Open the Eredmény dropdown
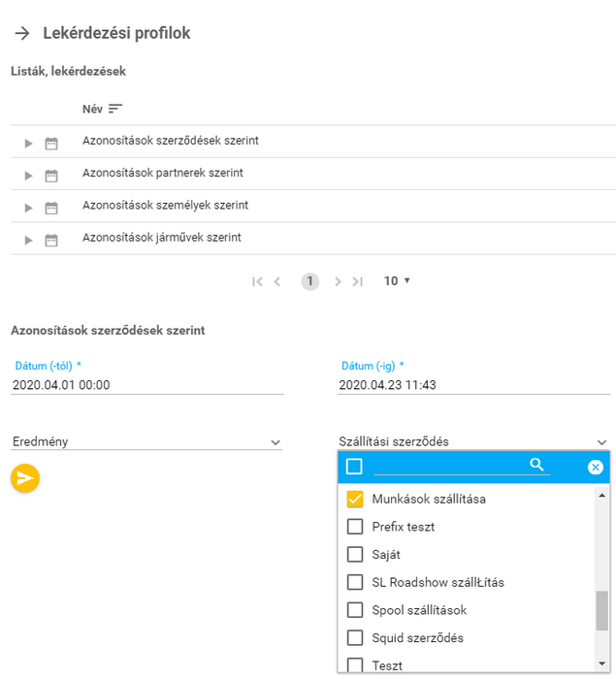Screen dimensions: 616x679 (x=146, y=441)
